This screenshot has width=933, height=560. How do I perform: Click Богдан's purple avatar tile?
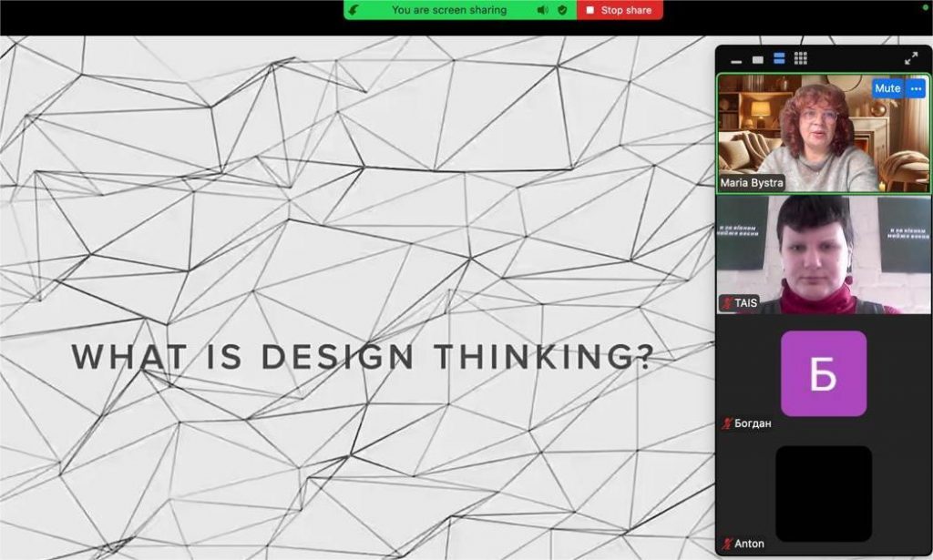pos(824,373)
